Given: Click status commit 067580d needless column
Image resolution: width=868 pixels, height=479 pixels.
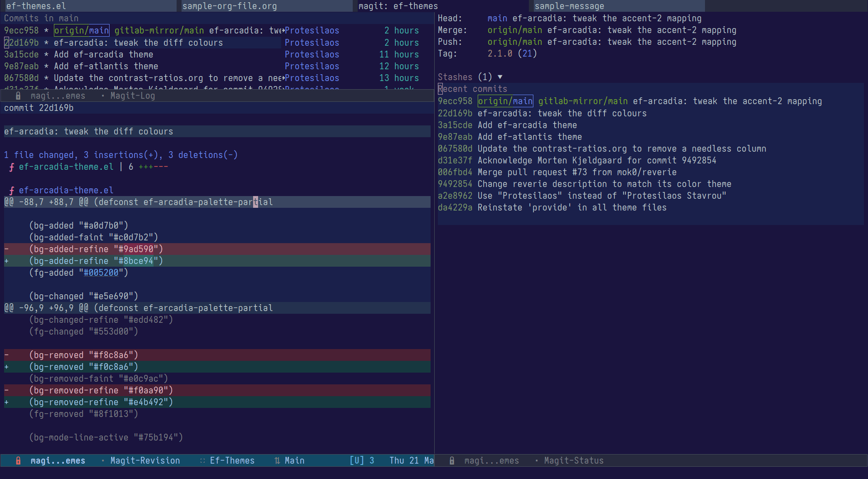Looking at the screenshot, I should pyautogui.click(x=602, y=148).
